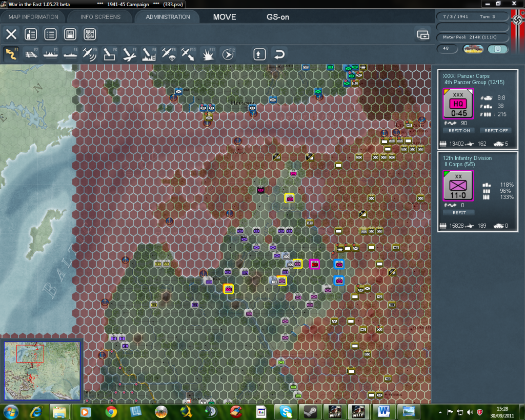This screenshot has width=525, height=420.
Task: Open the list icon in Administration toolbar
Action: [x=50, y=34]
